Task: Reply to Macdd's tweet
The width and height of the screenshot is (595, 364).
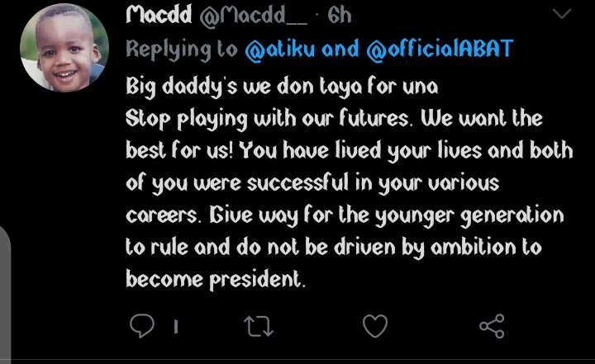Action: coord(142,327)
